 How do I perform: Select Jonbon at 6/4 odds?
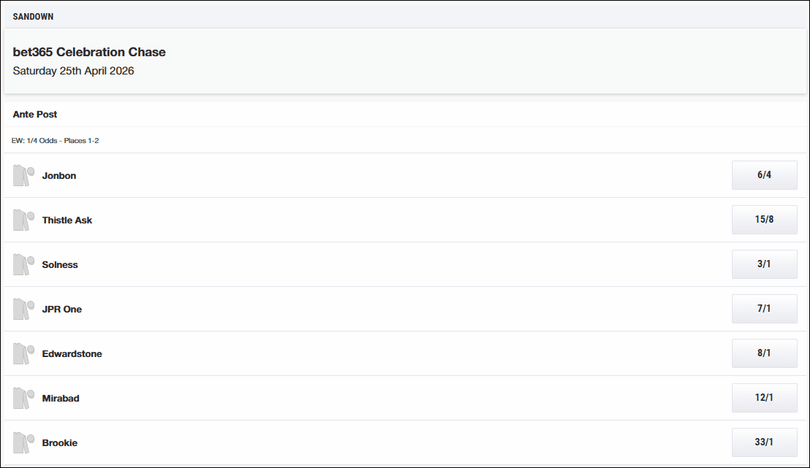pos(764,175)
